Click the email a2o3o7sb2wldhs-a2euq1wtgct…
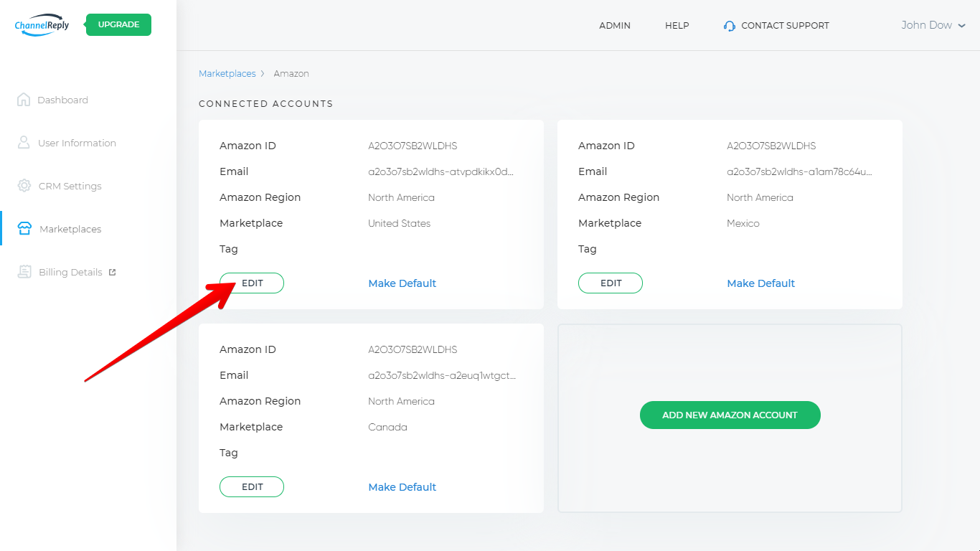Viewport: 980px width, 551px height. point(442,375)
